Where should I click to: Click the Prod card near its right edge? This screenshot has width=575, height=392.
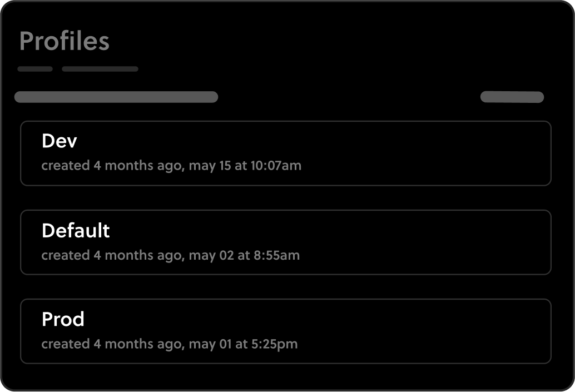click(534, 331)
